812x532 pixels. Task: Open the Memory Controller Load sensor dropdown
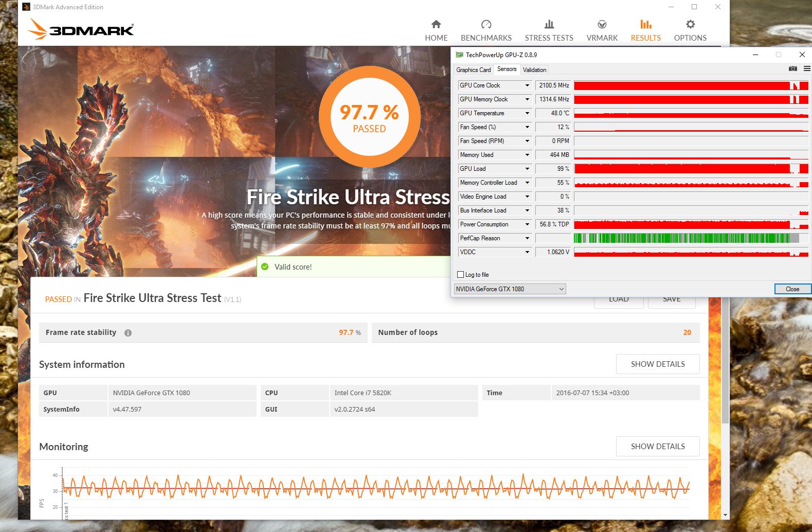click(x=527, y=183)
